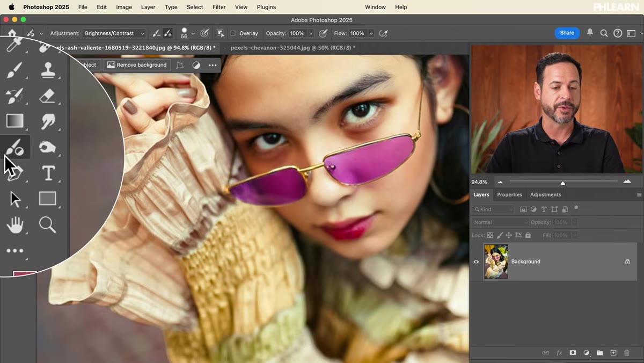This screenshot has height=363, width=644.
Task: Open layer style fx menu
Action: coord(559,353)
